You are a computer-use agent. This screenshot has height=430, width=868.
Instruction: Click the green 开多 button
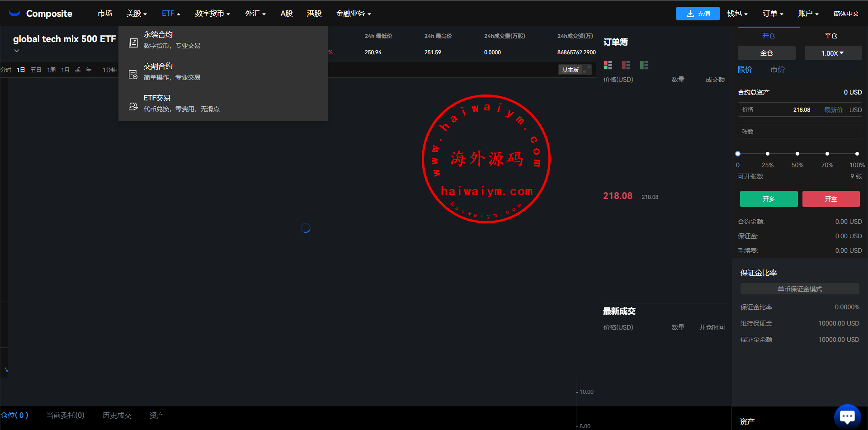point(769,199)
